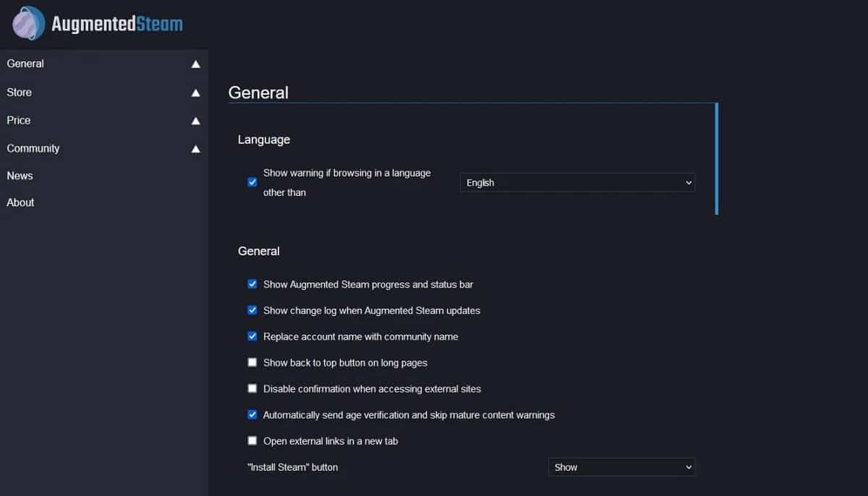This screenshot has height=496, width=868.
Task: Disable "Show Augmented Steam progress and status bar"
Action: [x=252, y=284]
